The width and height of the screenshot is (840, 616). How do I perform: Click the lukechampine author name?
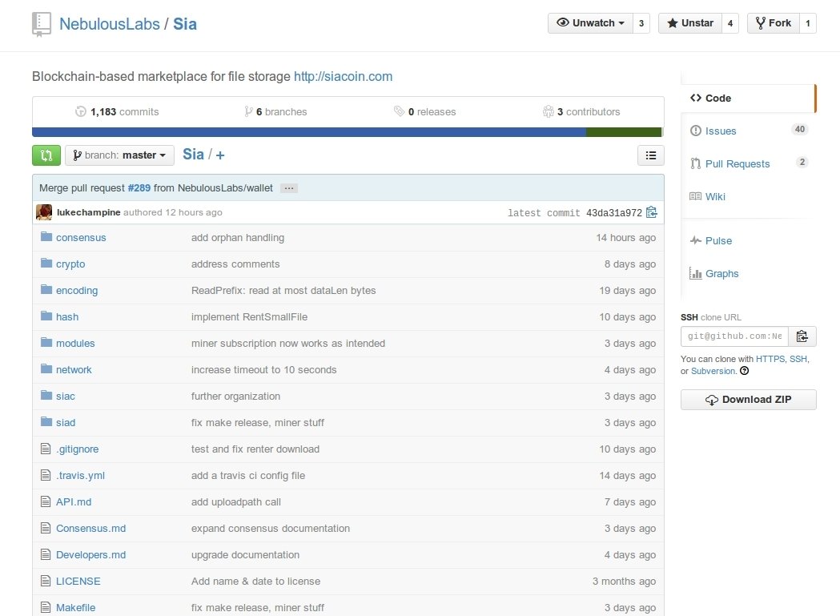tap(88, 212)
